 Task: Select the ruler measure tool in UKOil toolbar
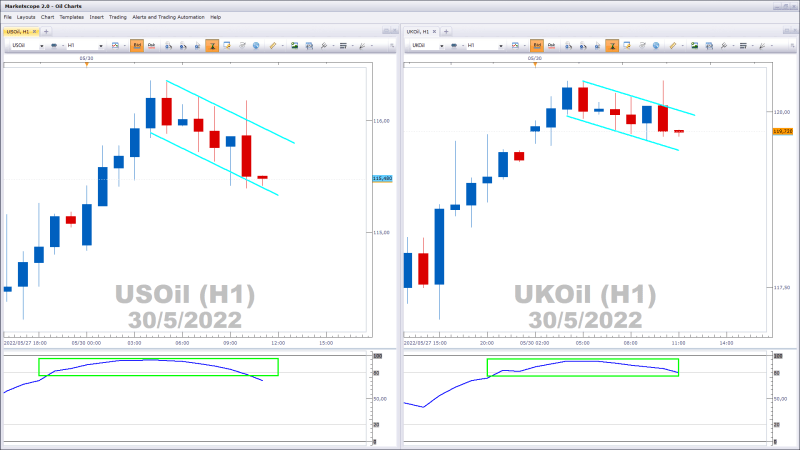[673, 45]
